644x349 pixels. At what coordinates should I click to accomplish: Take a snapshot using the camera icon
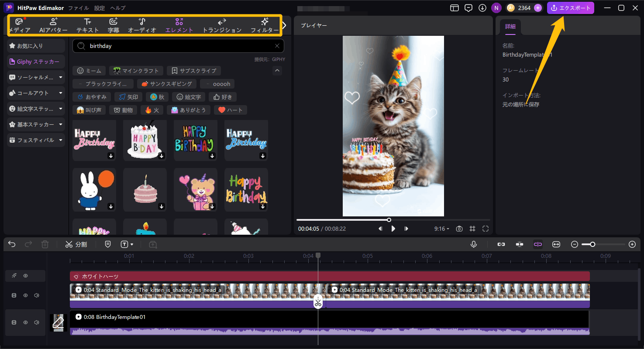[x=459, y=228]
